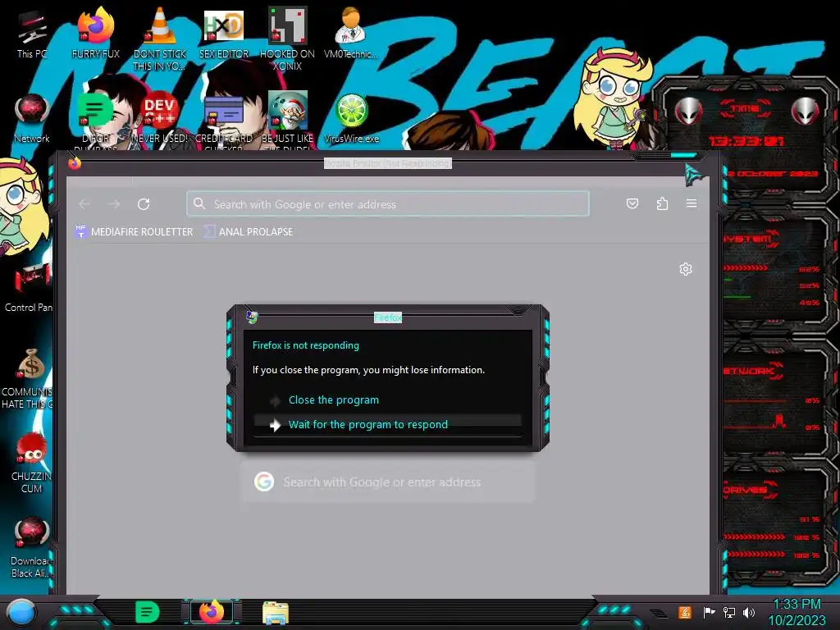The height and width of the screenshot is (630, 840).
Task: Go back in Firefox navigation
Action: coord(84,204)
